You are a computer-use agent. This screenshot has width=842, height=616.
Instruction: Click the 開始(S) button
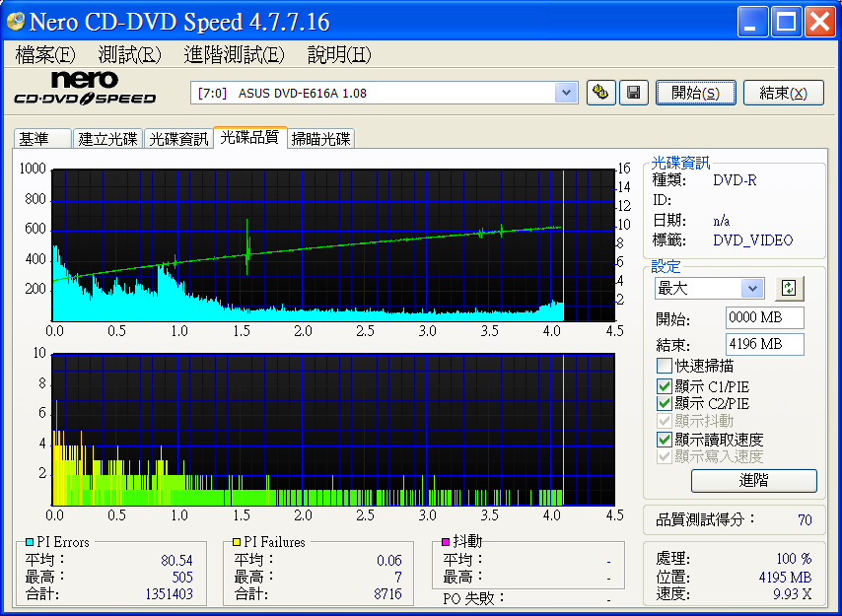point(695,93)
